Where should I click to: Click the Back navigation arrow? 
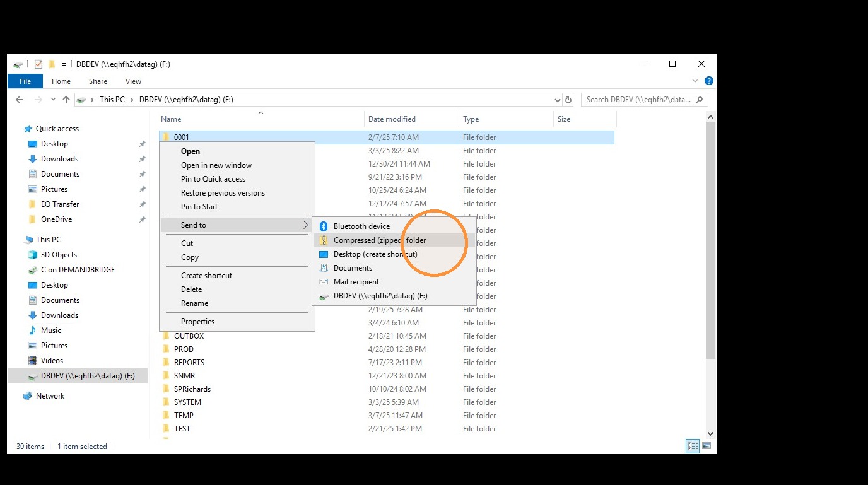point(20,100)
